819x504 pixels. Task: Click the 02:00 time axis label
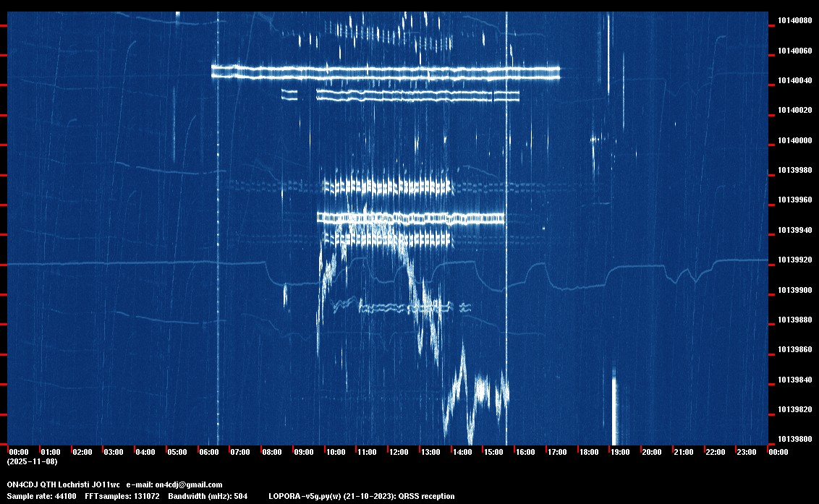click(82, 452)
